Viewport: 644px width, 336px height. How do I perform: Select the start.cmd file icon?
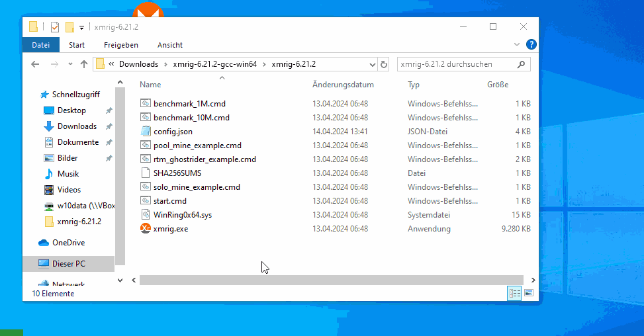[x=146, y=200]
